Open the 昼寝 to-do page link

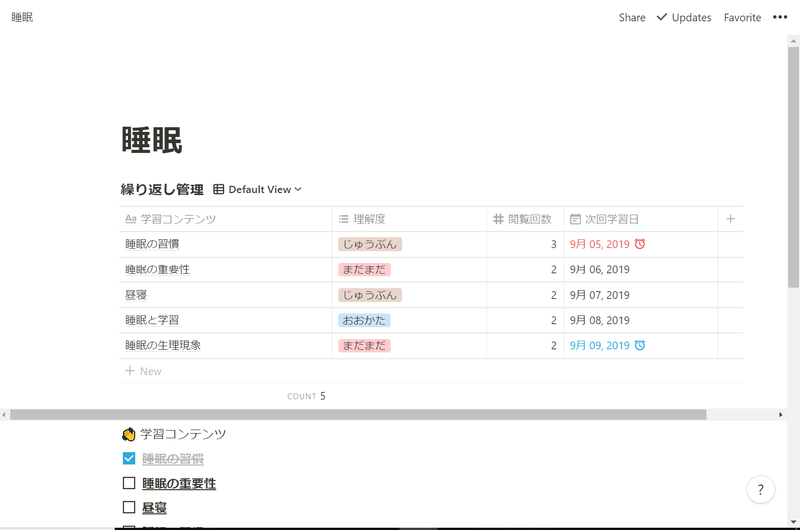pos(154,508)
